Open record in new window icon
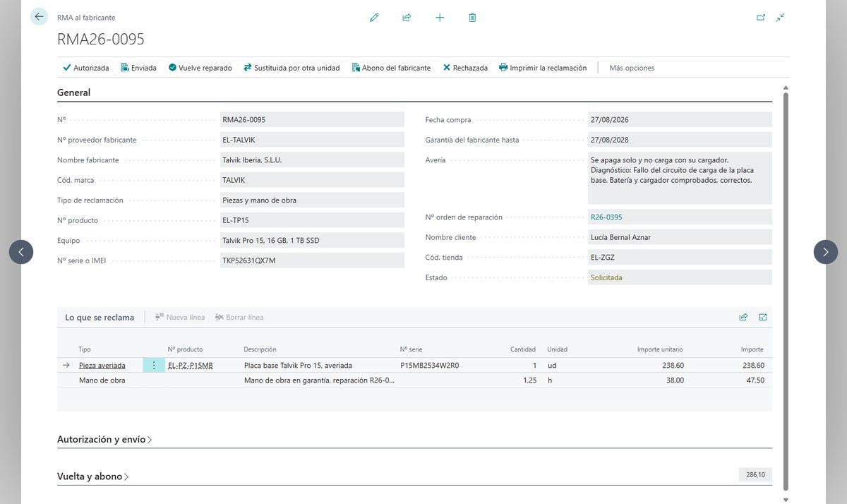Image resolution: width=847 pixels, height=504 pixels. point(761,18)
